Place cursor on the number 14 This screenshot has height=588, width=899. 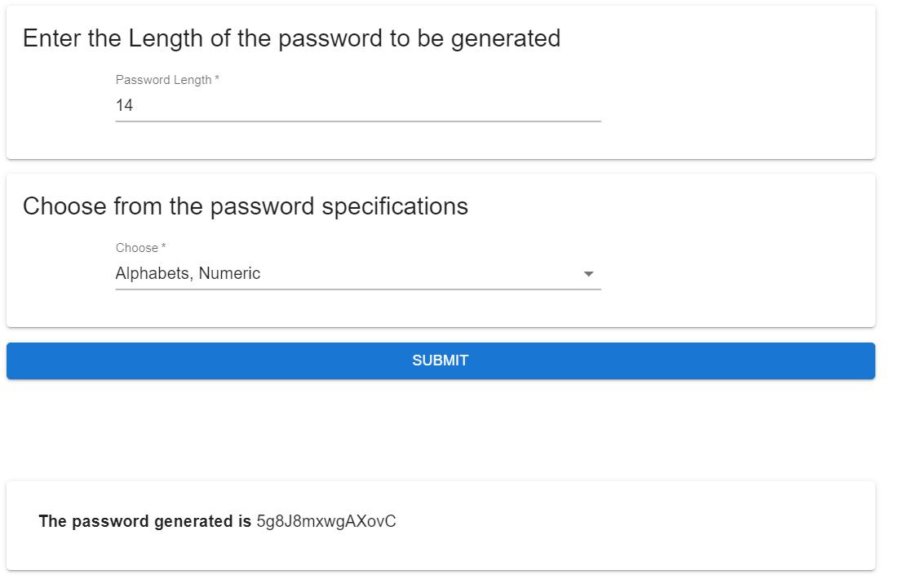click(x=124, y=106)
